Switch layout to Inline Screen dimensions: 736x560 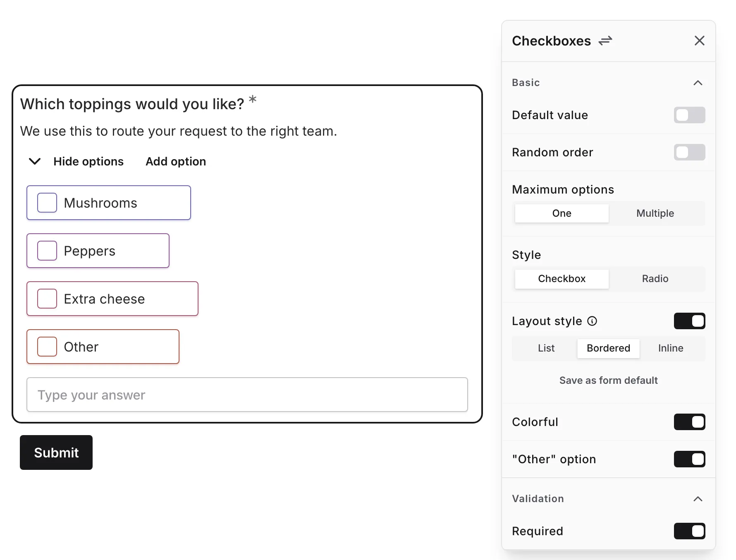point(671,348)
